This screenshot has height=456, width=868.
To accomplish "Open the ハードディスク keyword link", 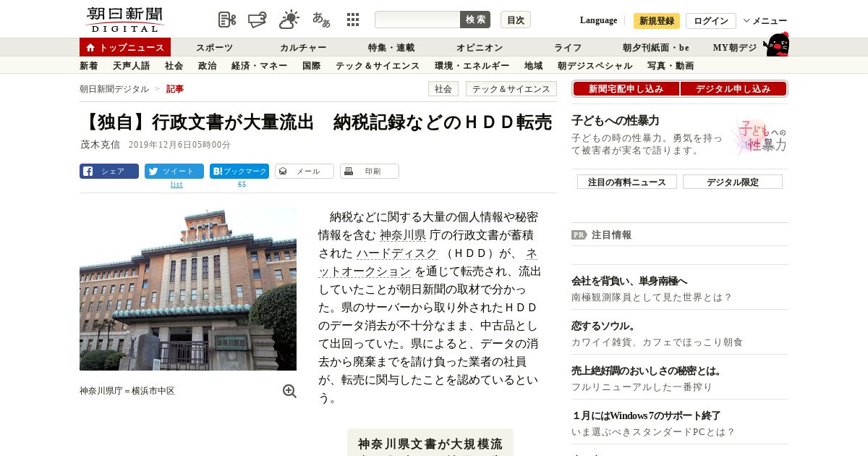I will (x=397, y=253).
